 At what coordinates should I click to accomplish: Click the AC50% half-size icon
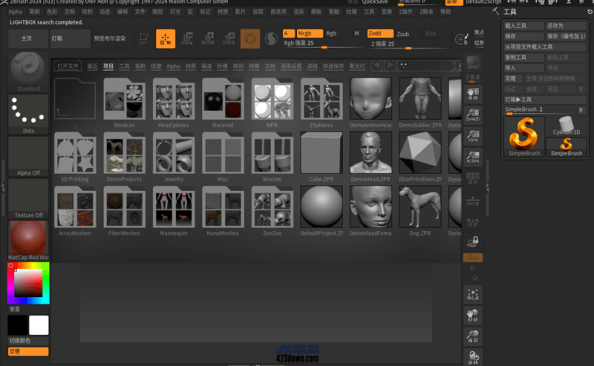[x=473, y=156]
